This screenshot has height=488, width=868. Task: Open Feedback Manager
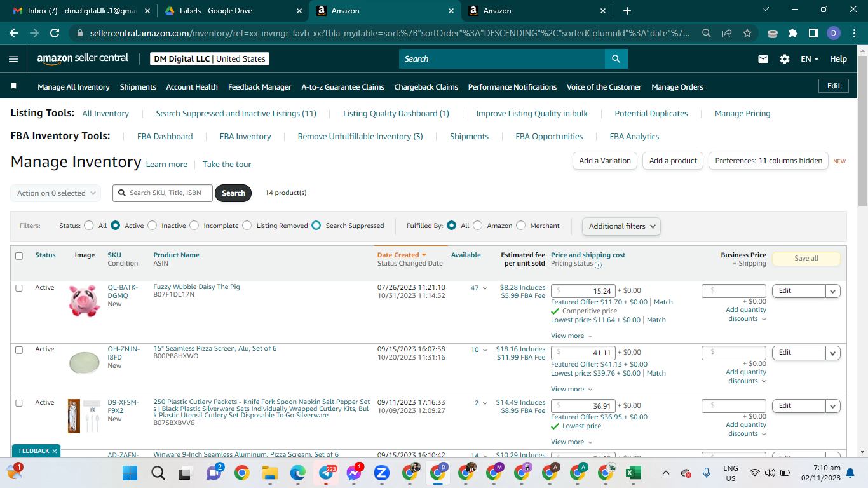(x=260, y=87)
